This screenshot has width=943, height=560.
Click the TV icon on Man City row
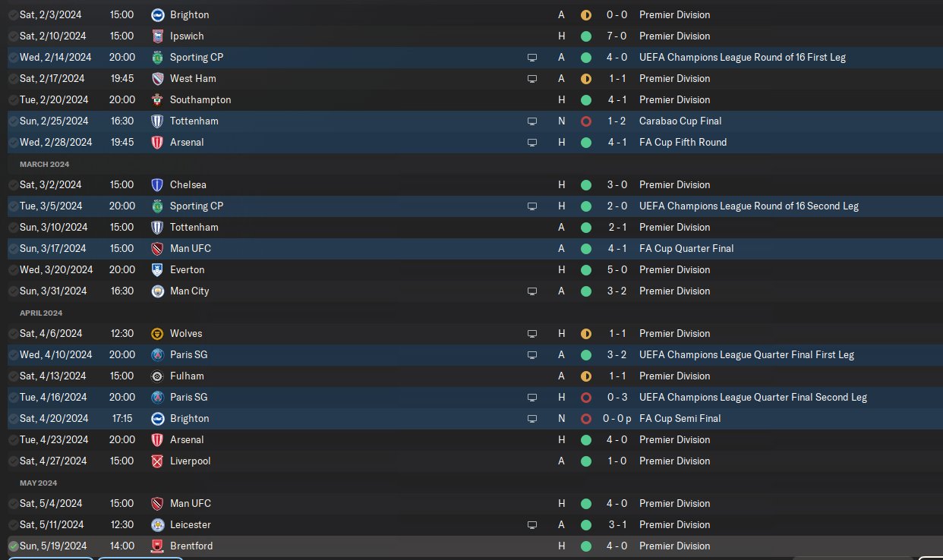[532, 291]
